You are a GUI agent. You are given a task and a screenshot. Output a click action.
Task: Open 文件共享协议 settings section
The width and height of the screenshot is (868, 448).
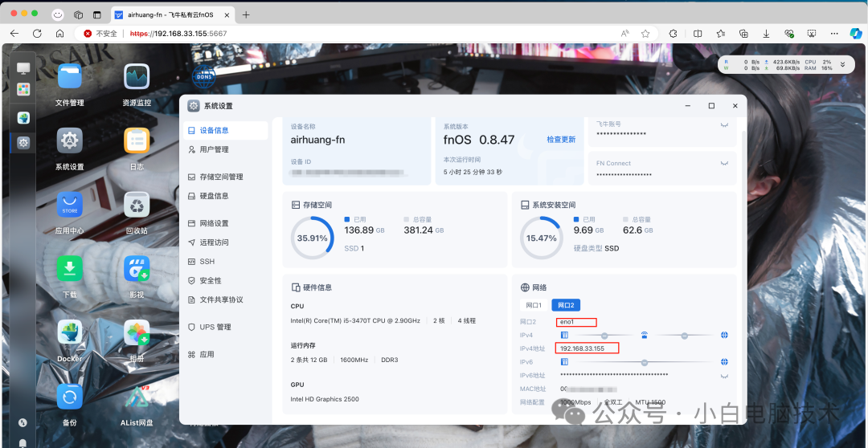click(226, 299)
